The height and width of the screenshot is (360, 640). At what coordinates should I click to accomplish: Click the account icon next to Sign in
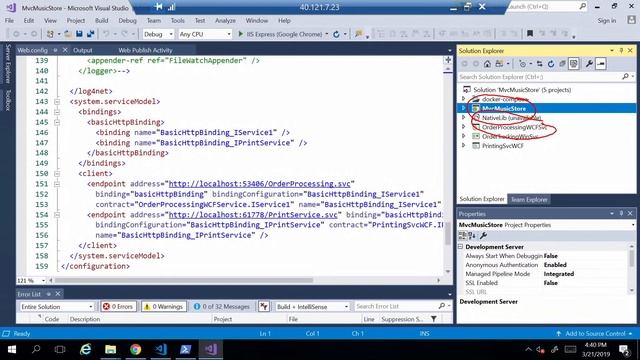pos(631,20)
